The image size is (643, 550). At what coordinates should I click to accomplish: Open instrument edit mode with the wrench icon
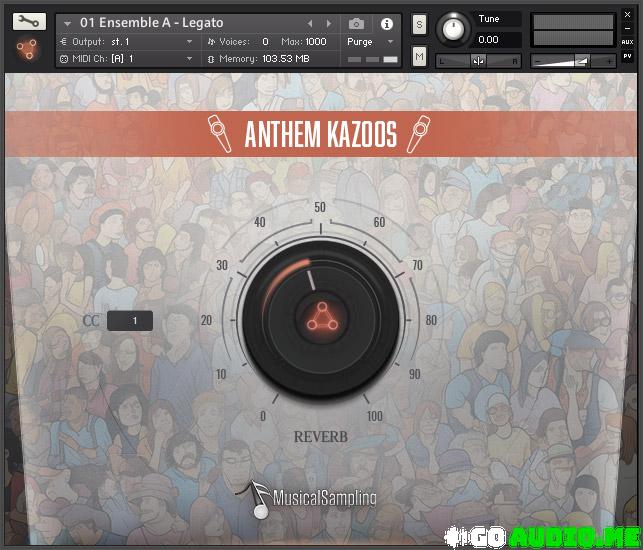point(29,22)
